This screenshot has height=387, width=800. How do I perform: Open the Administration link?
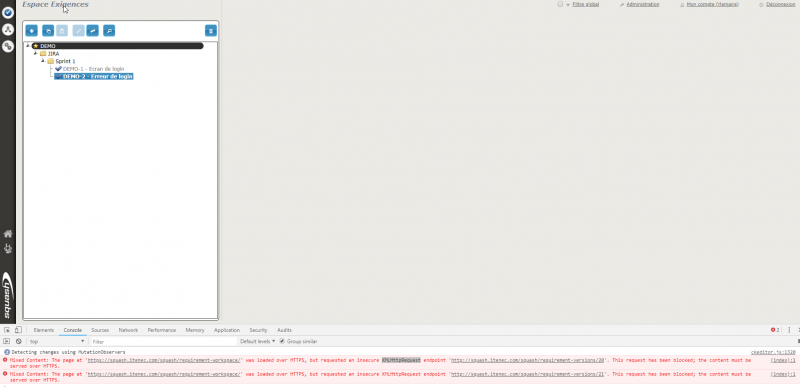(643, 4)
